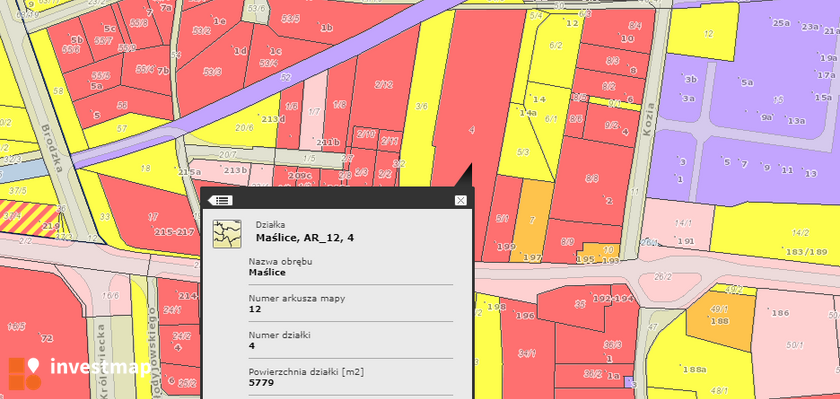
Task: Select the popup title Maślice, AR_12, 4
Action: pos(305,238)
